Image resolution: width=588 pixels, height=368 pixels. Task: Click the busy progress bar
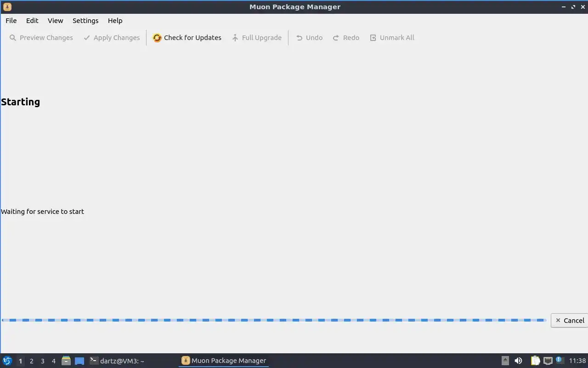coord(274,320)
